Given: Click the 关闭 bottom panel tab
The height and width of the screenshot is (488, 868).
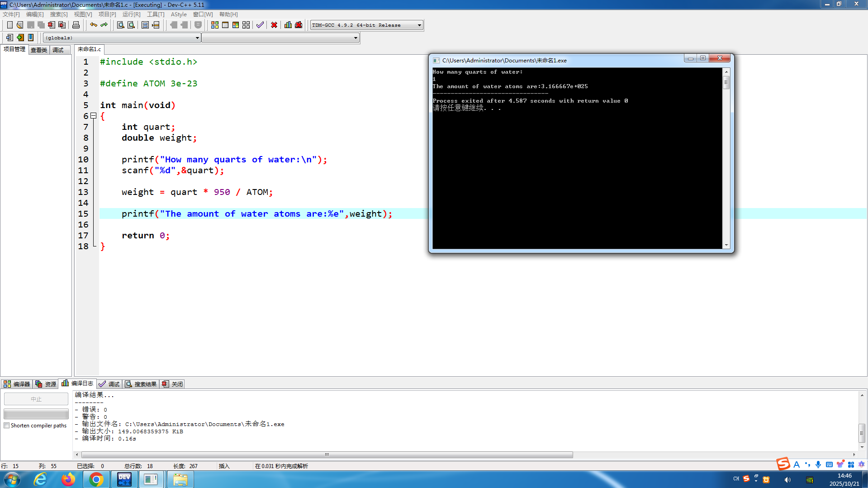Looking at the screenshot, I should point(172,384).
